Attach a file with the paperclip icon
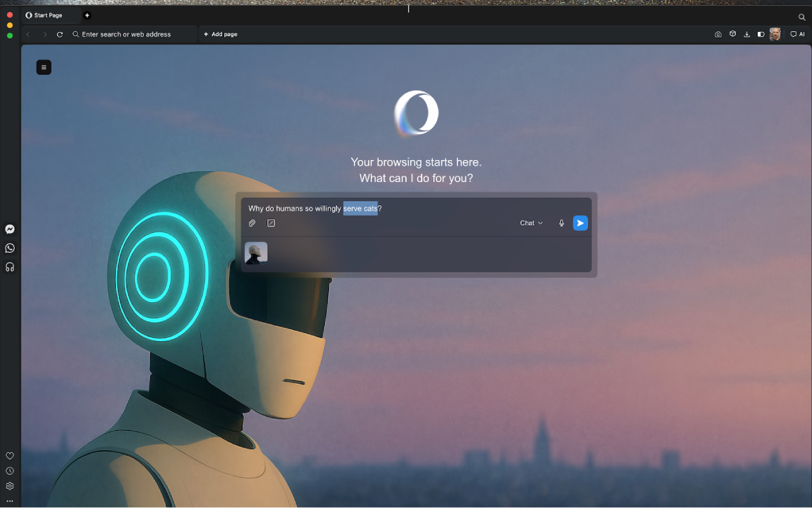 (252, 223)
